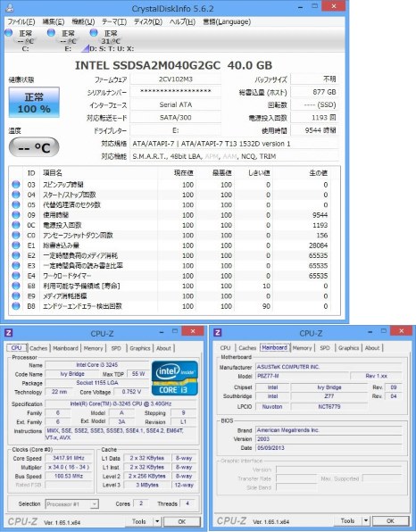Click the 877 GB total host writes value
Image resolution: width=416 pixels, height=532 pixels.
314,92
